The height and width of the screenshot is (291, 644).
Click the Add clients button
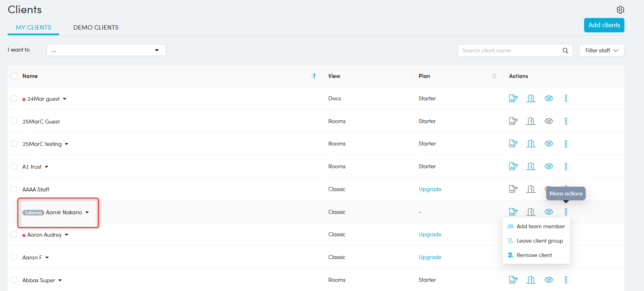(x=604, y=25)
